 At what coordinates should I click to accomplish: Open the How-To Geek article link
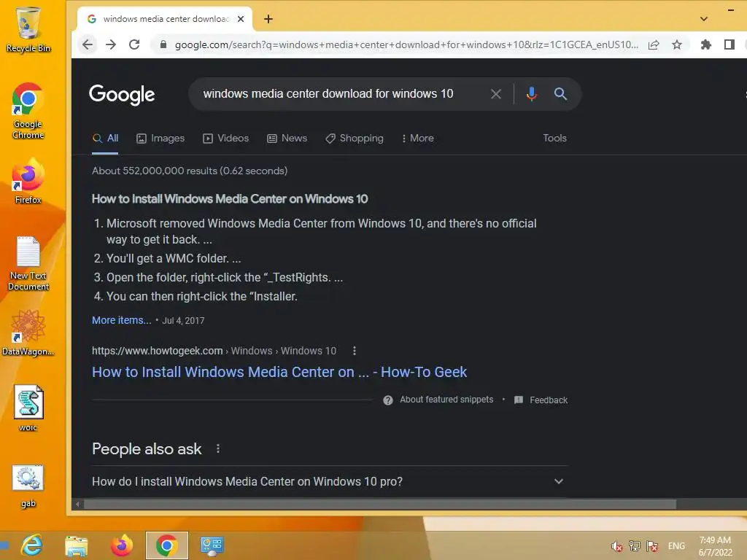point(279,372)
